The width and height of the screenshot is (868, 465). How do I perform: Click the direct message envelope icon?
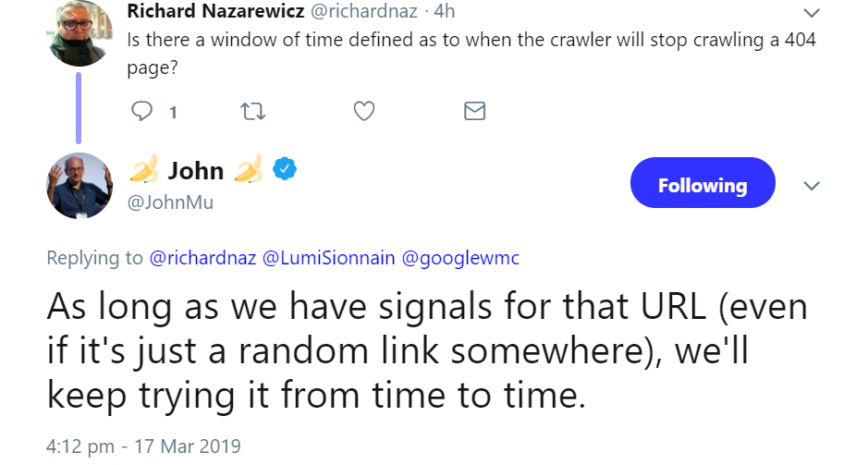point(474,112)
